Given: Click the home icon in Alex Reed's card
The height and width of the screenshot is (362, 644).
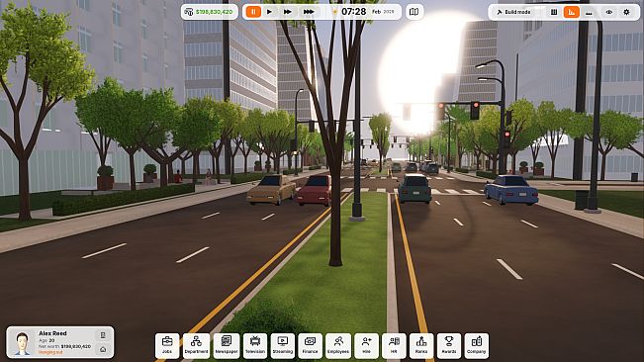Looking at the screenshot, I should [x=103, y=349].
